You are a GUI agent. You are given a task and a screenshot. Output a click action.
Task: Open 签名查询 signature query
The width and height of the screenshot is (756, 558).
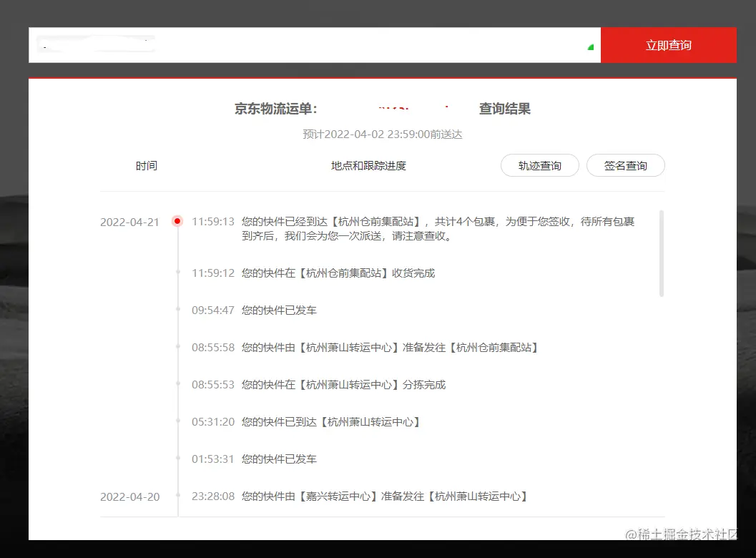pyautogui.click(x=625, y=165)
